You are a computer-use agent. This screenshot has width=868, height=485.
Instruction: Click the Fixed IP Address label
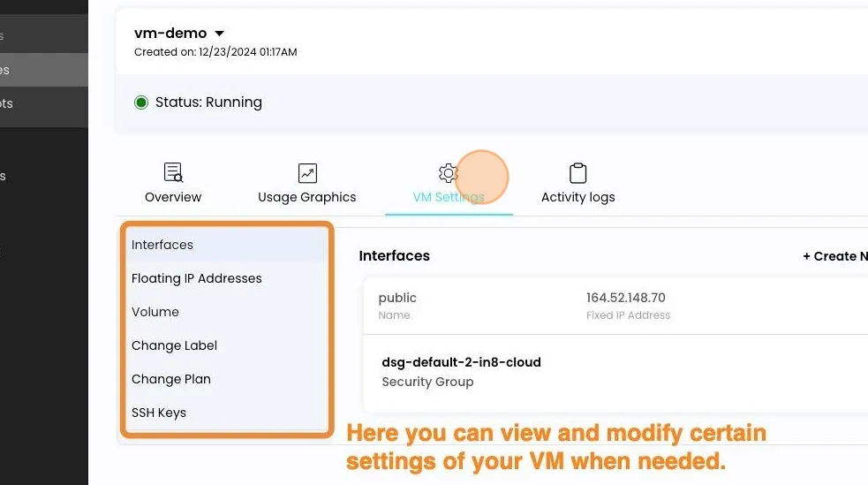(x=629, y=315)
